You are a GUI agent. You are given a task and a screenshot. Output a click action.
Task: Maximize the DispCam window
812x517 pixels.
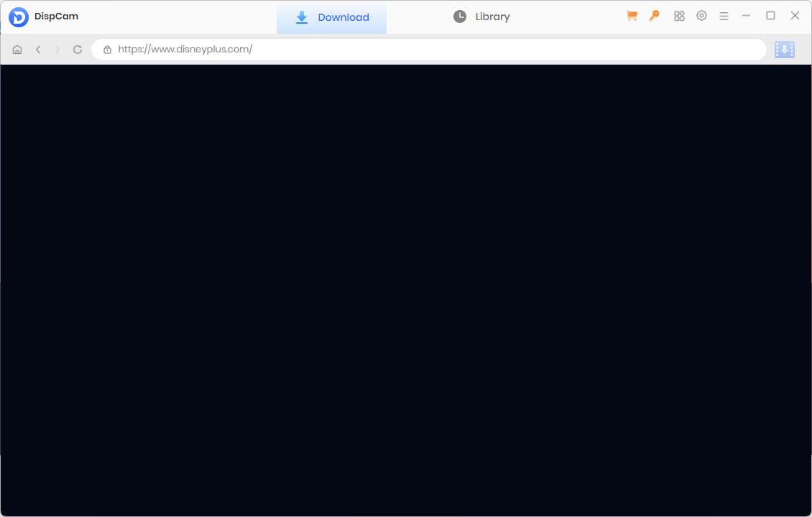click(x=770, y=16)
